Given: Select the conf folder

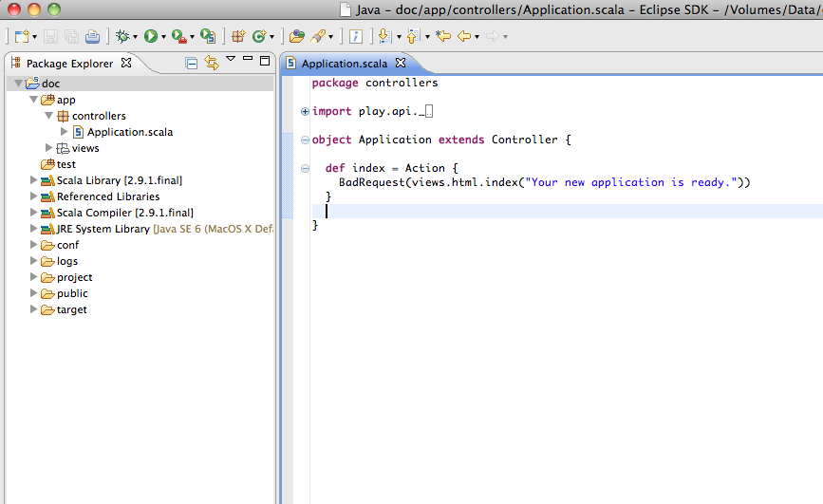Looking at the screenshot, I should coord(67,245).
